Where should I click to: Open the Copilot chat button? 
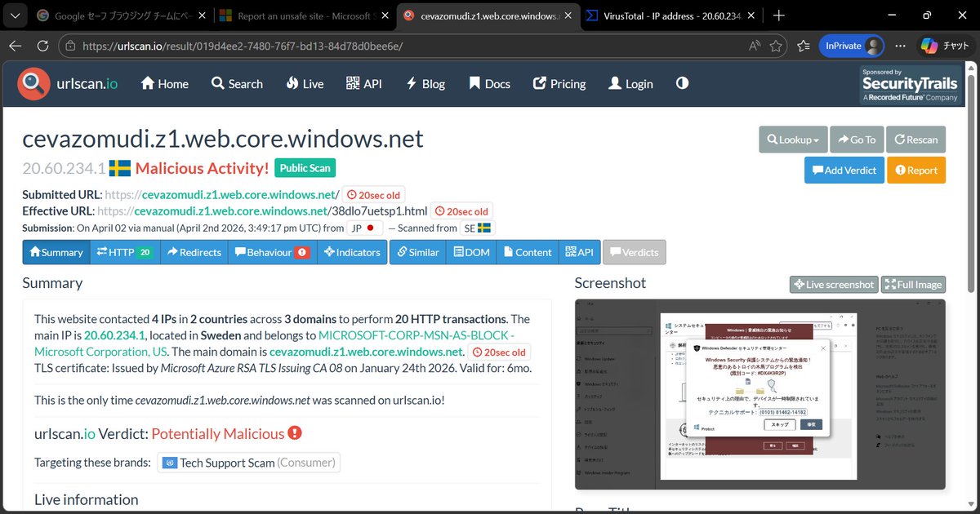click(944, 46)
